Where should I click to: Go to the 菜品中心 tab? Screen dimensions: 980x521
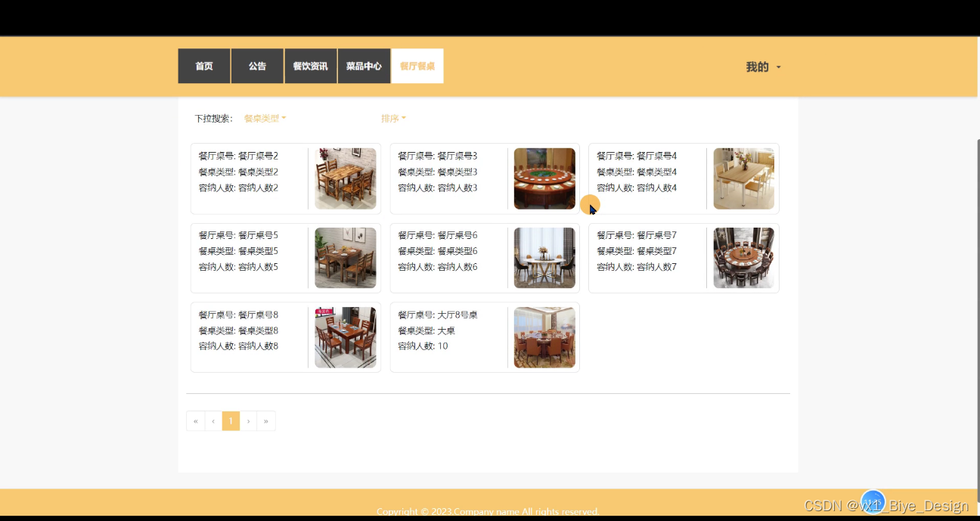click(x=364, y=67)
